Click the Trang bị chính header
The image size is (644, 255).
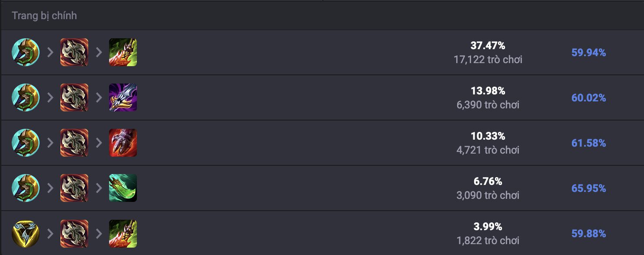44,16
